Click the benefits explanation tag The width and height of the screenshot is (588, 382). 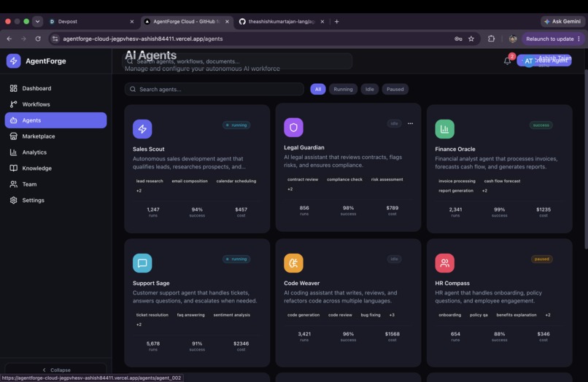(517, 315)
